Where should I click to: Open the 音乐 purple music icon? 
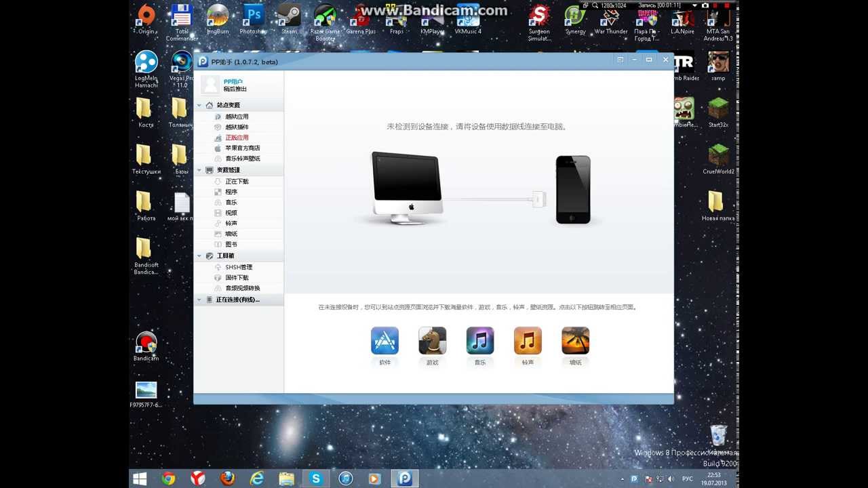coord(479,341)
